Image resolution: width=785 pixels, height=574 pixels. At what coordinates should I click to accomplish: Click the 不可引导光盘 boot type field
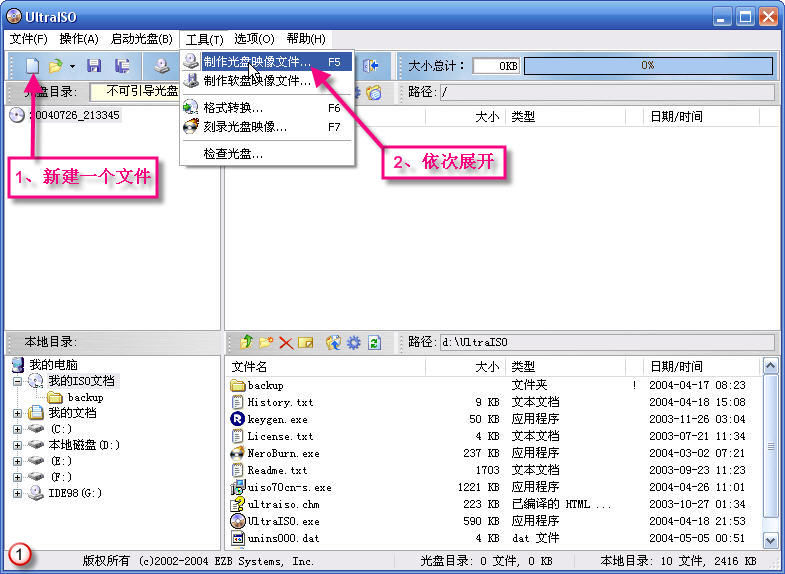(135, 92)
